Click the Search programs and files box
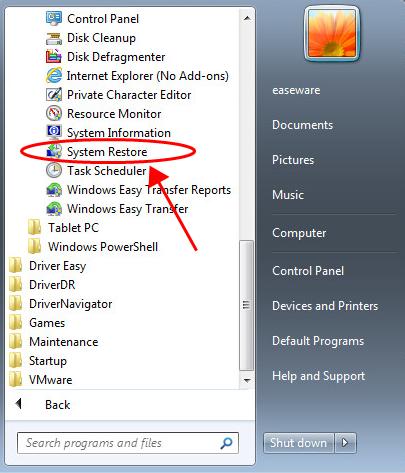The image size is (405, 473). [128, 443]
